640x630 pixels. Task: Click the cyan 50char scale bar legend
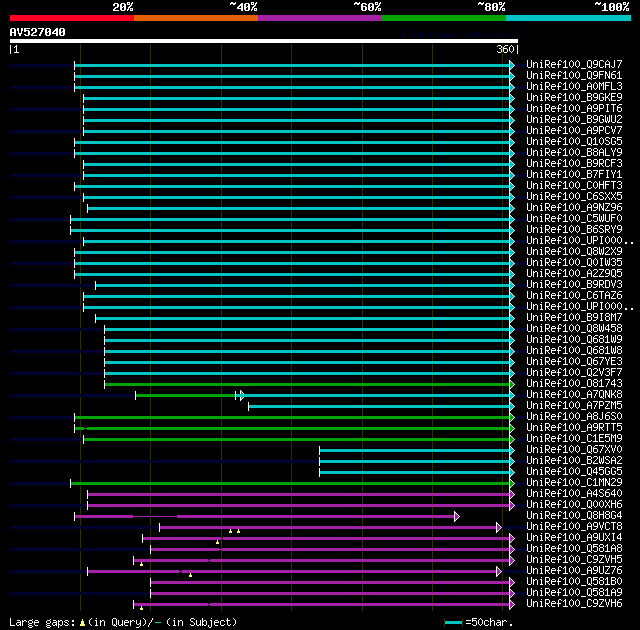[x=453, y=623]
